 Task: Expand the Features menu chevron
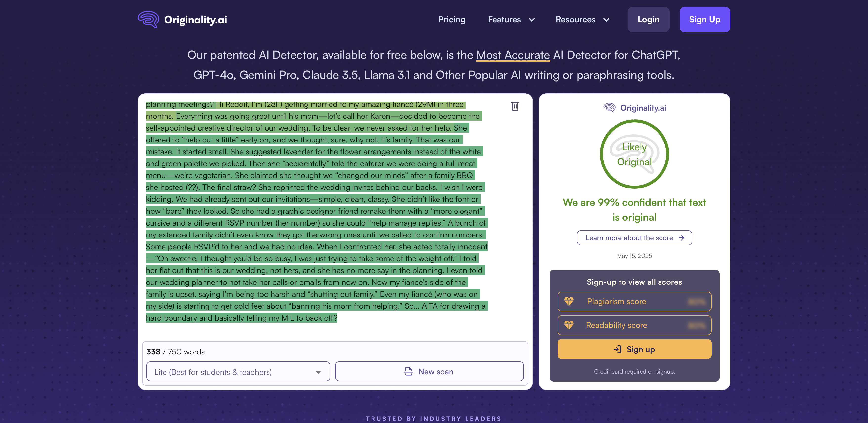coord(532,20)
